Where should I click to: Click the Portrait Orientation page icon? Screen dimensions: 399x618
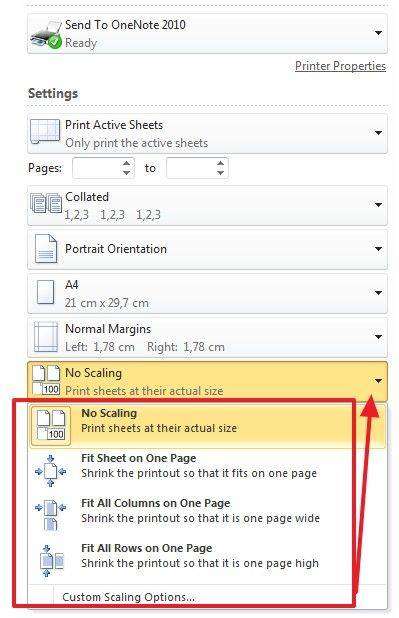coord(46,249)
